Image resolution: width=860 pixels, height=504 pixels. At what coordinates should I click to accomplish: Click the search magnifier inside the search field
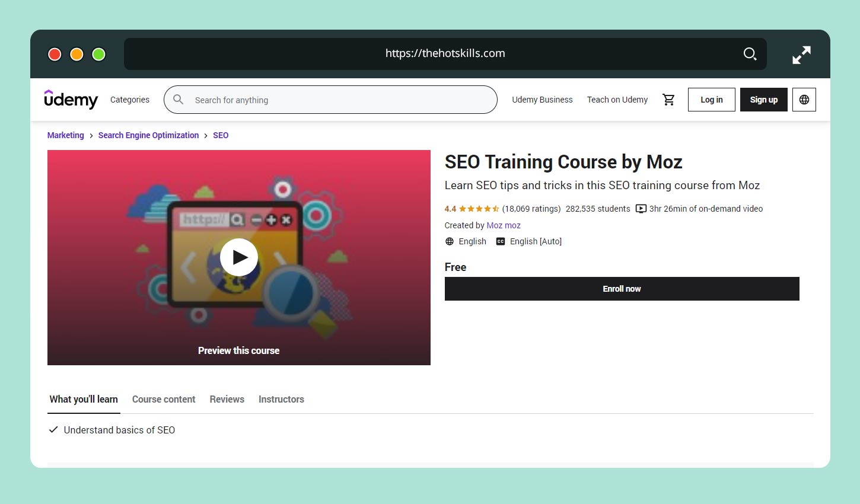178,100
